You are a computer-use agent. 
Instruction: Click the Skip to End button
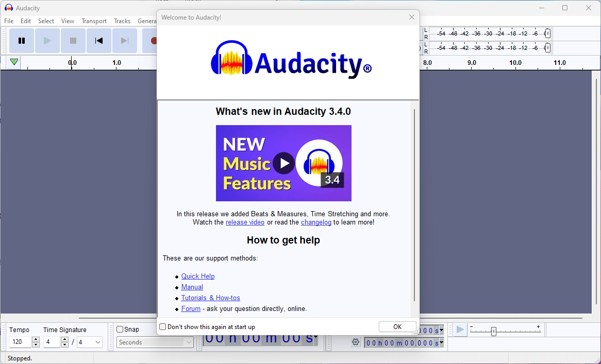pos(125,41)
